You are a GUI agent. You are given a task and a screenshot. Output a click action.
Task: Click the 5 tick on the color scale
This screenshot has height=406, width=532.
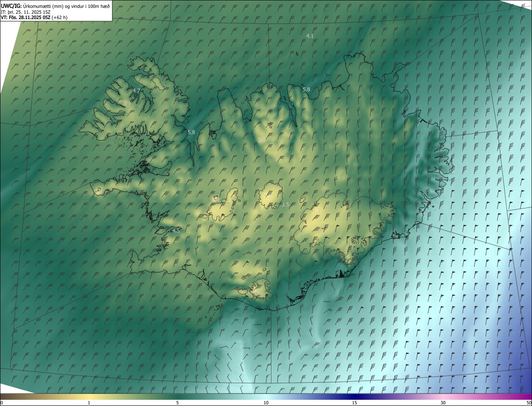click(177, 403)
